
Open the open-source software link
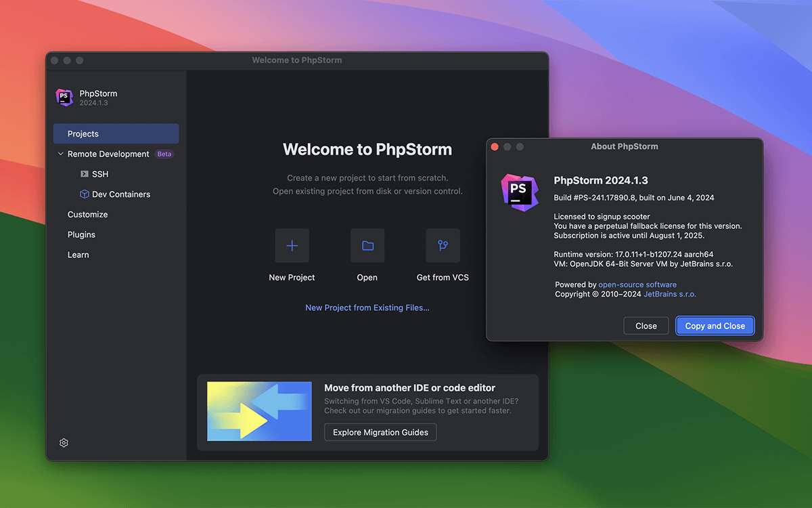pos(637,284)
